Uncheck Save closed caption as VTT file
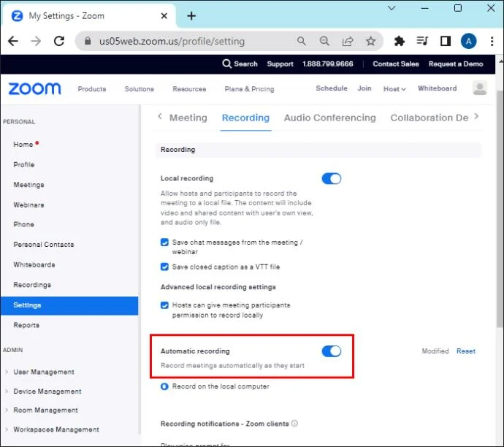Viewport: 504px width, 447px height. click(x=164, y=267)
